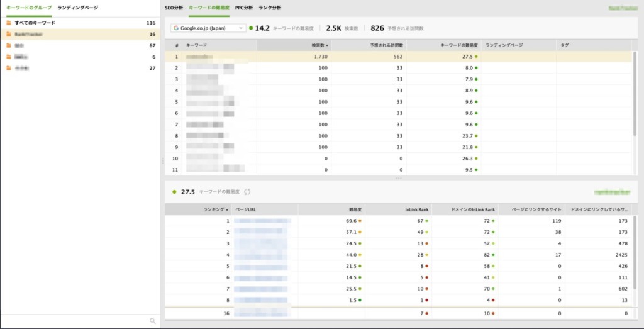The image size is (644, 329).
Task: Select the highlighted keyword group with 16
Action: 80,35
